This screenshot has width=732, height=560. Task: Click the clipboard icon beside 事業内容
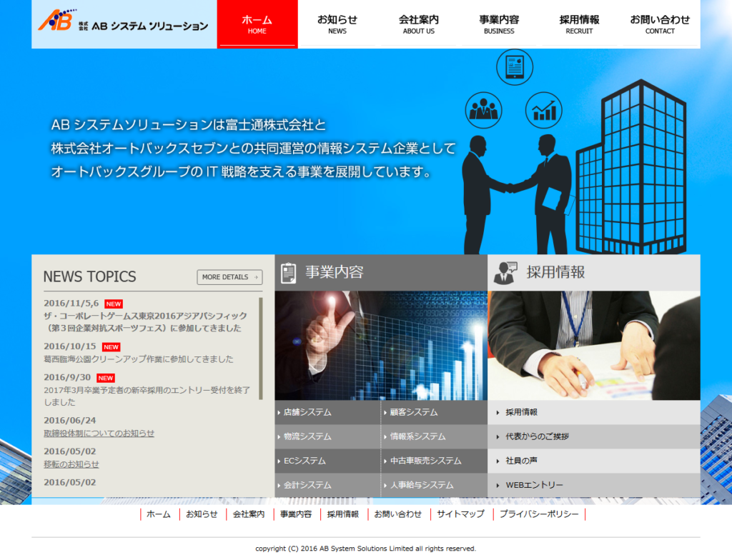point(289,272)
